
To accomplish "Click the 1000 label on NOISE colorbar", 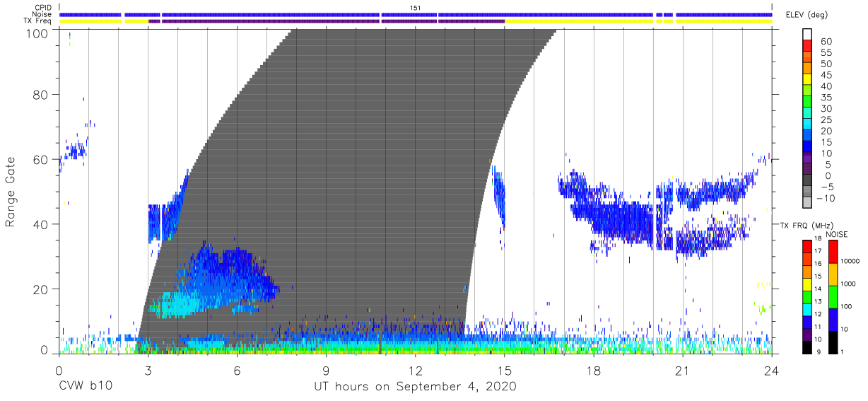I will pos(848,284).
